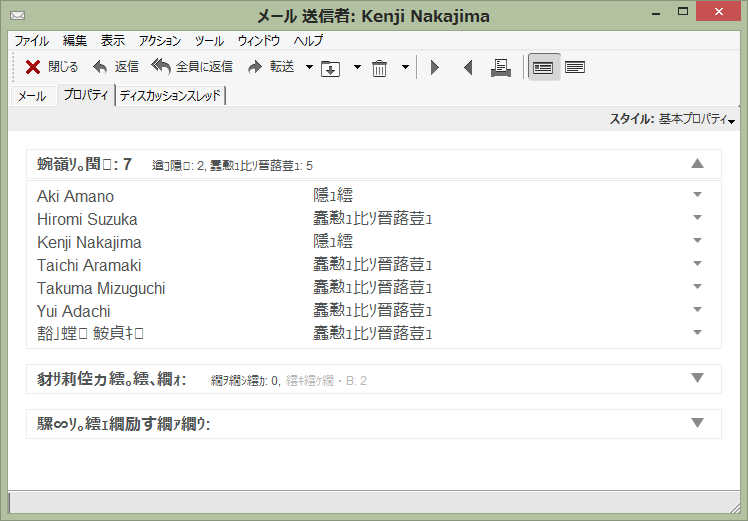Click 全員に返信 reply all button
Screen dimensions: 748x521
click(x=192, y=67)
